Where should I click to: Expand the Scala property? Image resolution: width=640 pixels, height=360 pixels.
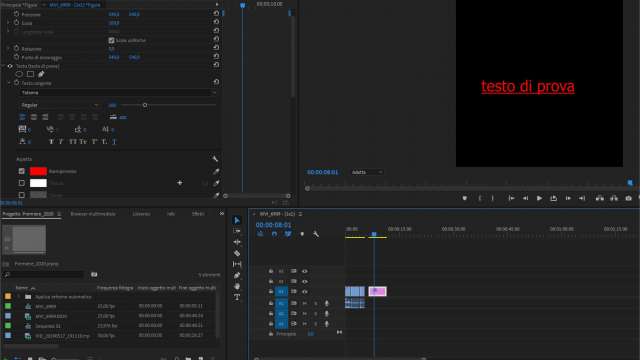click(9, 23)
